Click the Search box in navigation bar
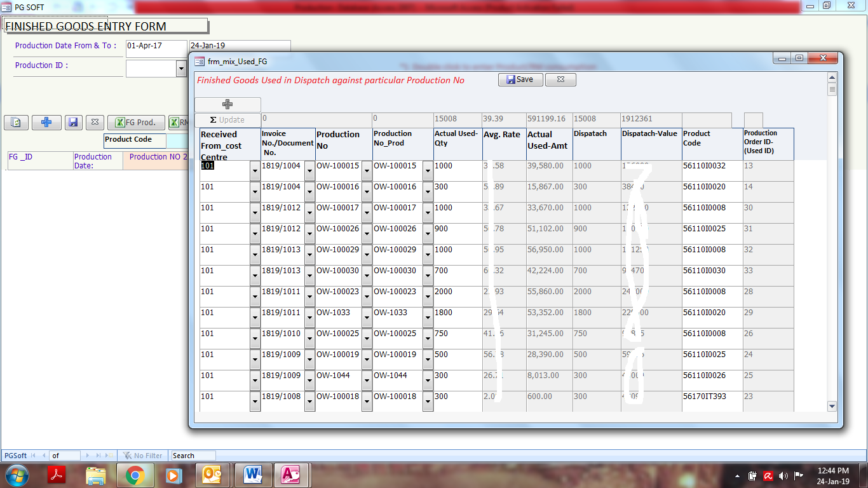Screen dimensions: 868x488 coord(193,456)
